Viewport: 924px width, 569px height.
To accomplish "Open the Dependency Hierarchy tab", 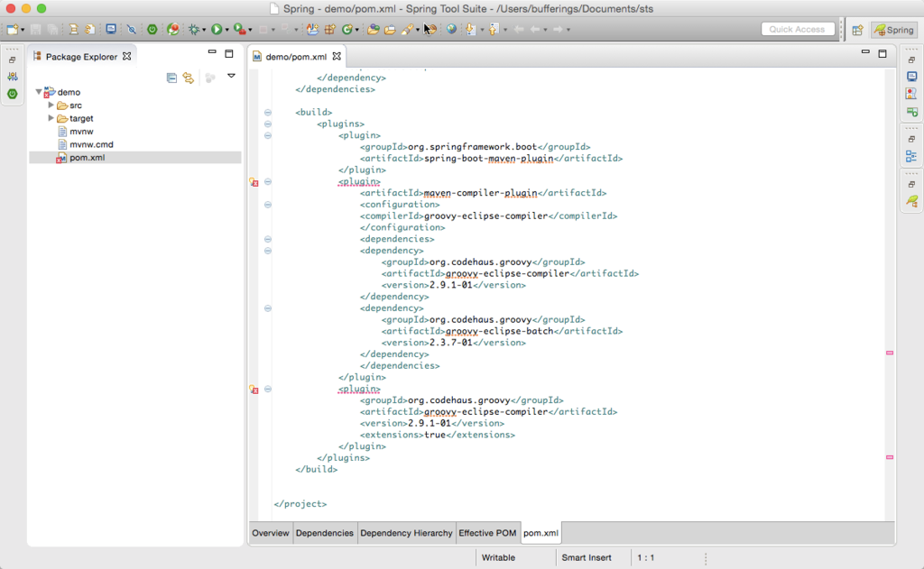I will [x=406, y=533].
